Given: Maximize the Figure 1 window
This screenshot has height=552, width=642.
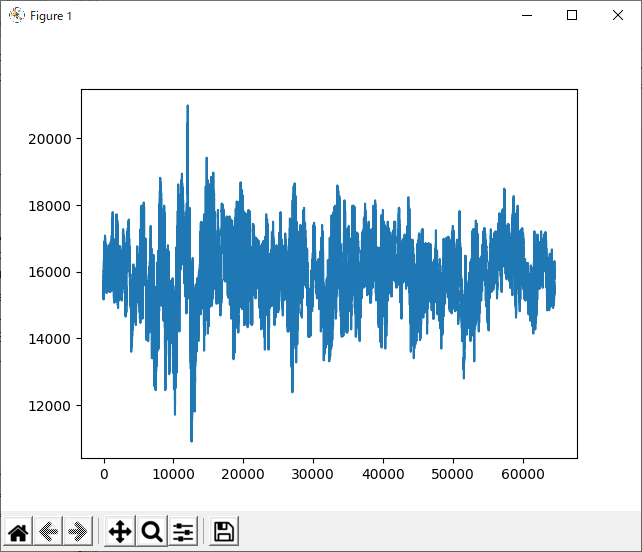Looking at the screenshot, I should click(572, 15).
